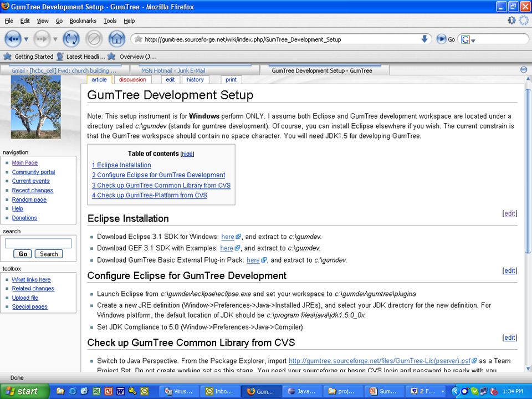Open the Latest Headlines bookmark feed
Screen dimensions: 532x399
pyautogui.click(x=81, y=57)
